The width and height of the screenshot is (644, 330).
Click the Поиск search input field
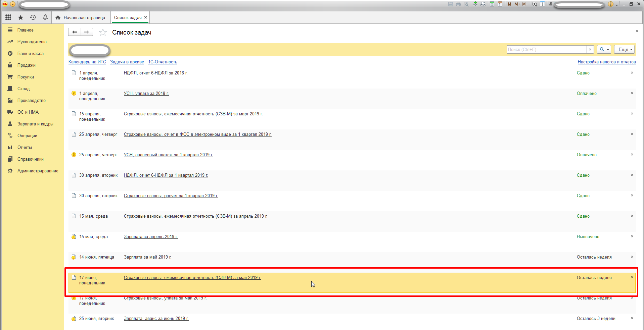tap(546, 49)
